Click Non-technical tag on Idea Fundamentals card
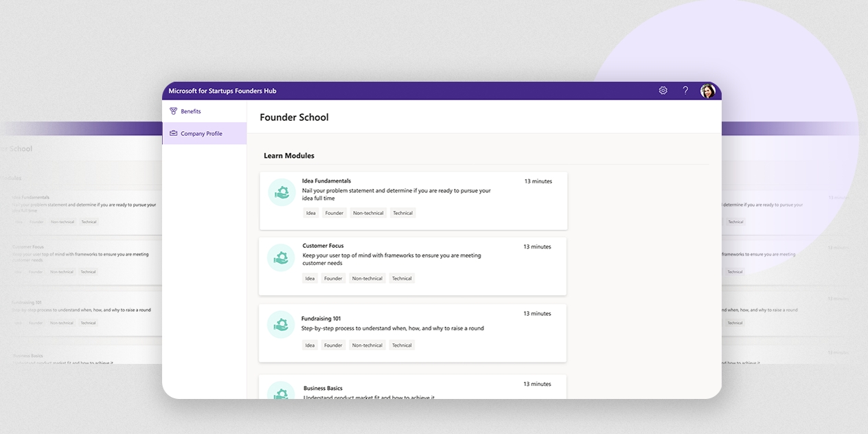 tap(369, 213)
